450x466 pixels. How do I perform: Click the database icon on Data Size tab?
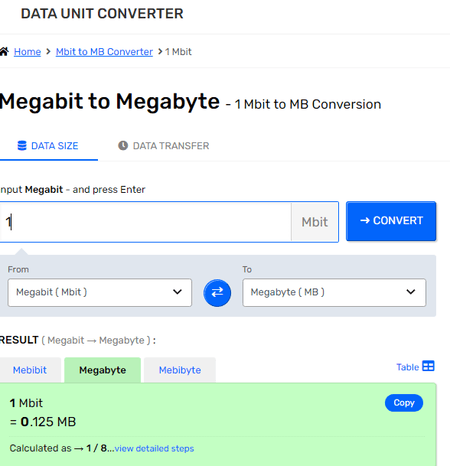coord(22,146)
